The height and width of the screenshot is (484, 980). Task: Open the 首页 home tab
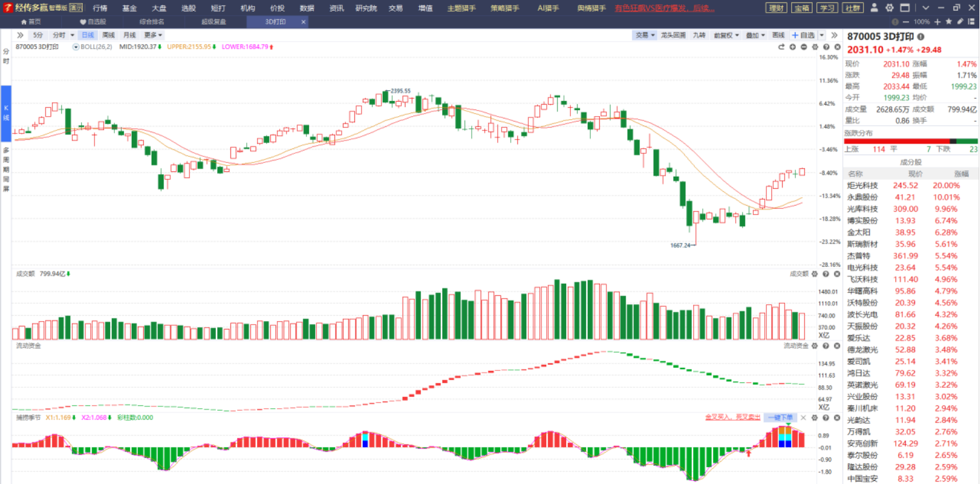(31, 22)
